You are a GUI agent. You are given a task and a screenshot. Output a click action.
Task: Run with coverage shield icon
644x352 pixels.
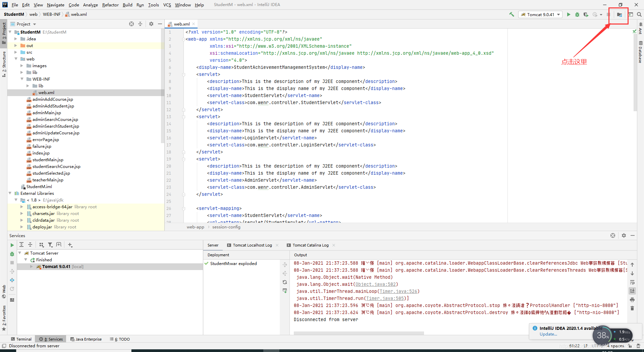tap(586, 14)
